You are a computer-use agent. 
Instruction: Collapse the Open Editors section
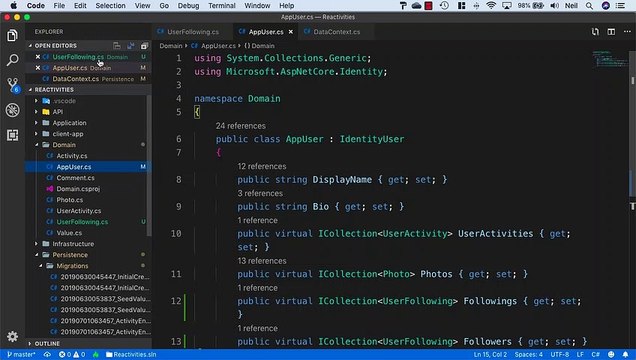click(55, 45)
